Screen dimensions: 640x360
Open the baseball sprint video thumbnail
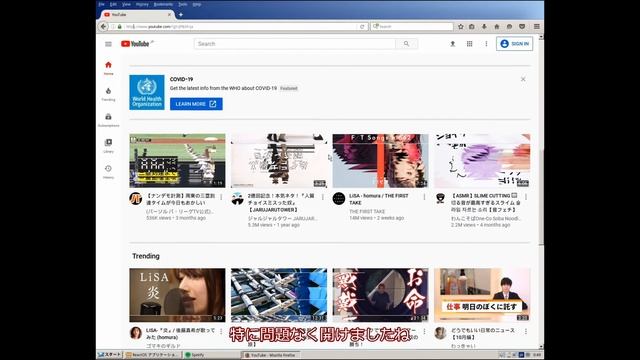click(x=177, y=161)
